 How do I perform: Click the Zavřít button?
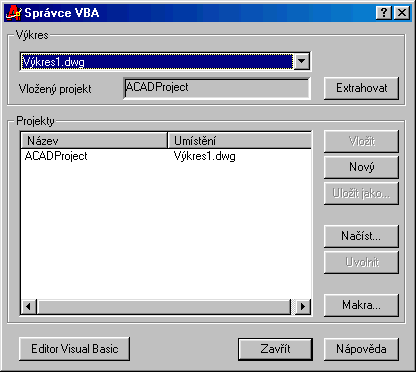(x=275, y=349)
